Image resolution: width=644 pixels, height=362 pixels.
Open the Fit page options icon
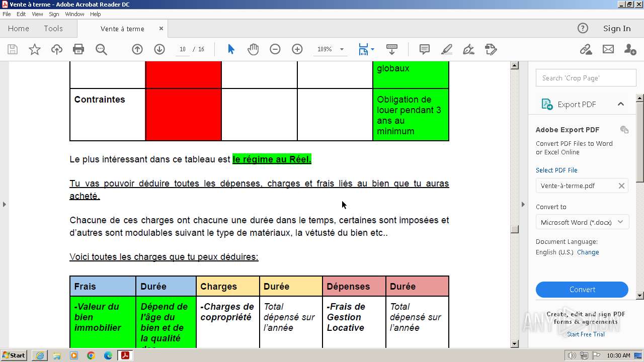363,49
